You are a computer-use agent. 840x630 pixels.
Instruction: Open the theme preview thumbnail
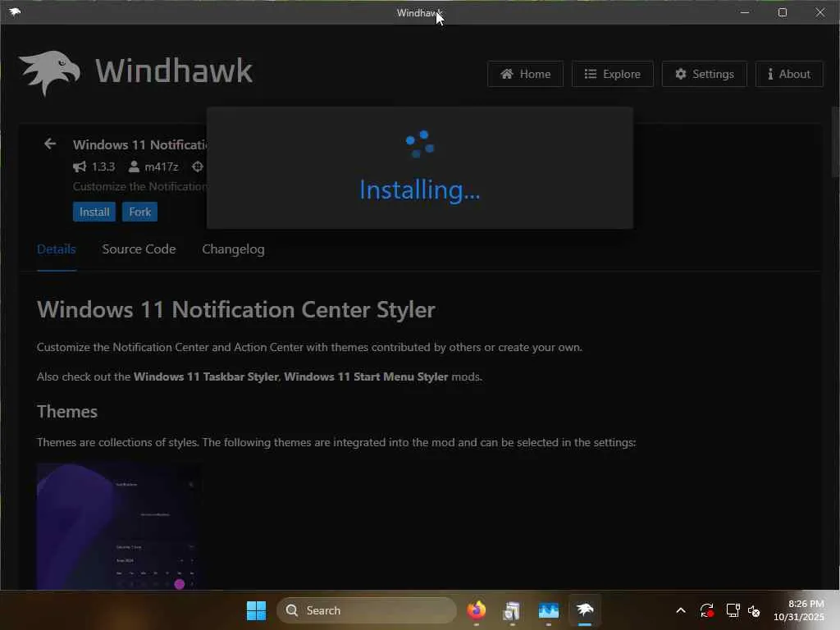tap(120, 527)
